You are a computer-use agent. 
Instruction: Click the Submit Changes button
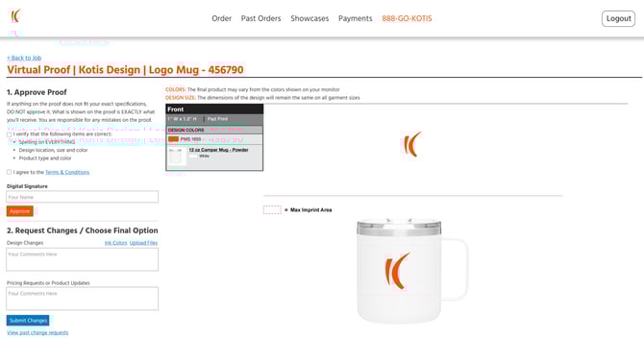28,320
